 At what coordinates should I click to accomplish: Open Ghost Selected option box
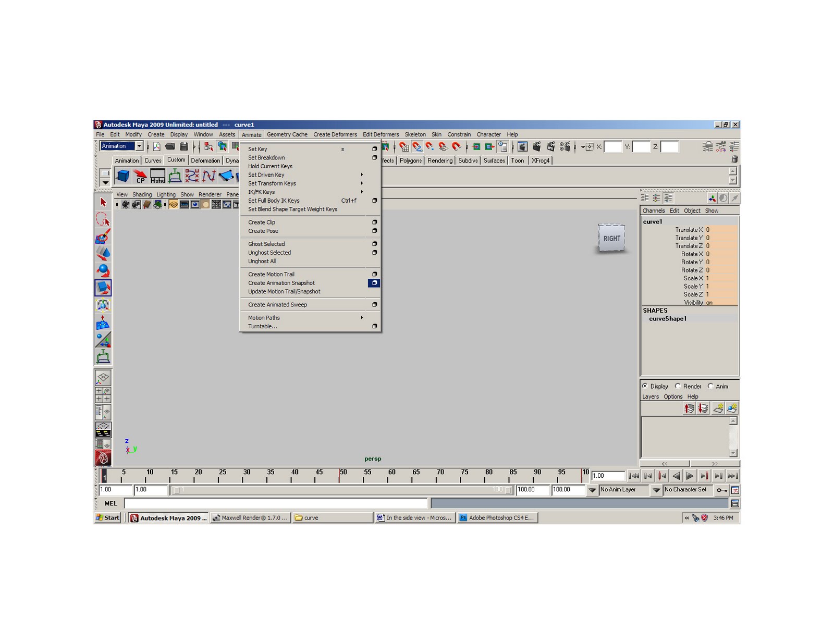click(374, 244)
